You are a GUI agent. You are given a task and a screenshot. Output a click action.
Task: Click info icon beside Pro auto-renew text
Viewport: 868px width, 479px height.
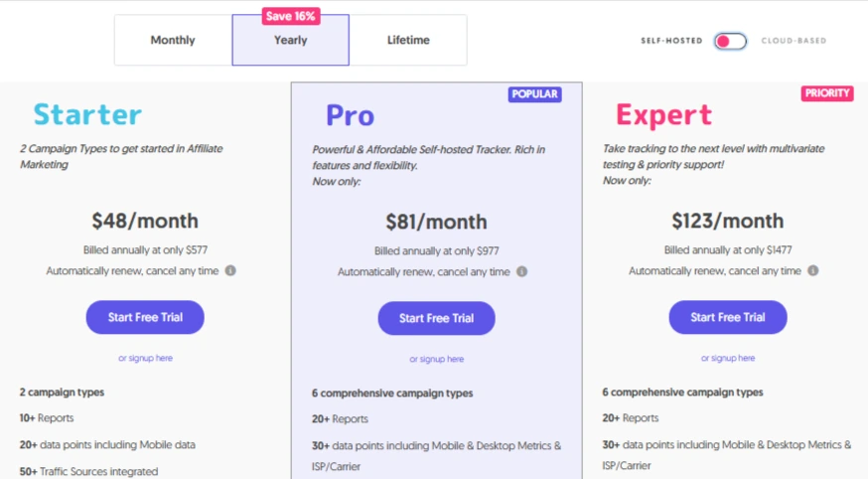tap(521, 272)
